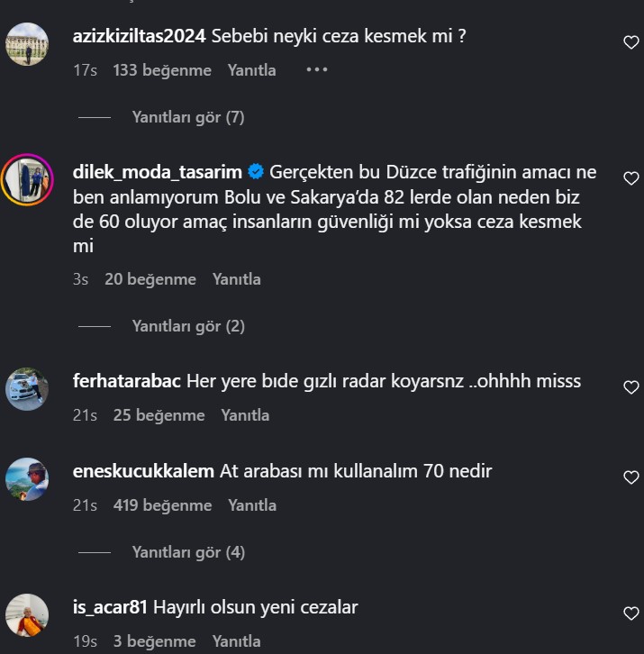Like ferhatarabac's comment with the heart
The width and height of the screenshot is (644, 654).
631,386
